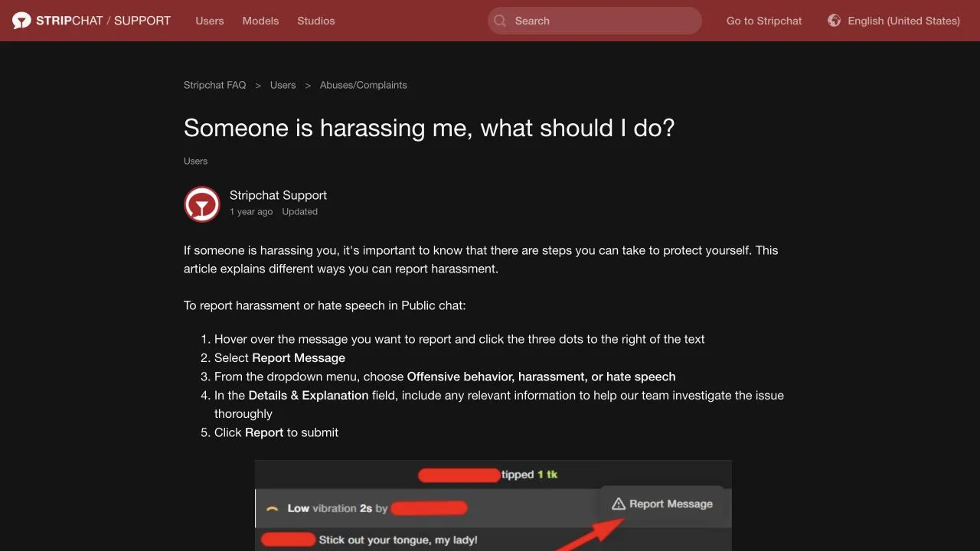Image resolution: width=980 pixels, height=551 pixels.
Task: Click the small "Users" label under title
Action: pos(195,161)
